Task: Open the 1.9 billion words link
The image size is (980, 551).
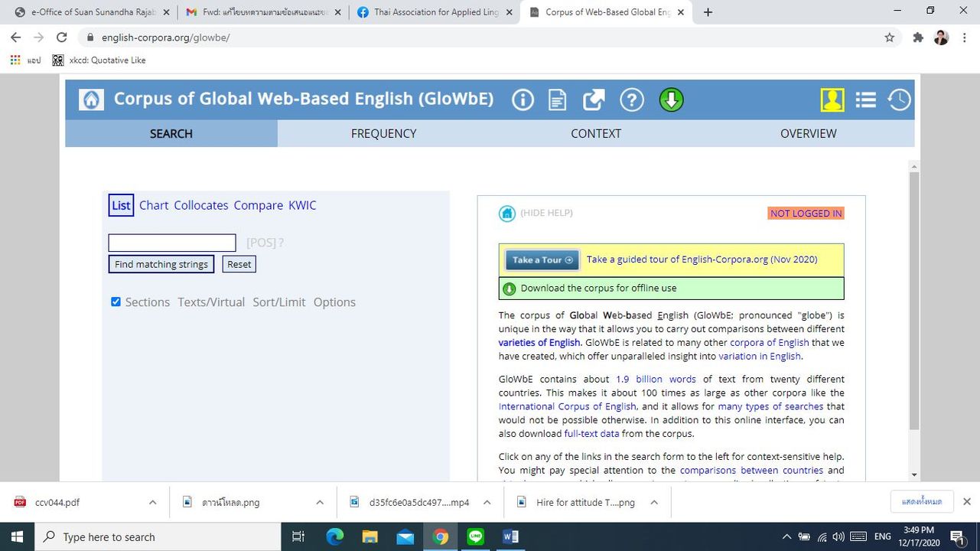Action: (x=656, y=379)
